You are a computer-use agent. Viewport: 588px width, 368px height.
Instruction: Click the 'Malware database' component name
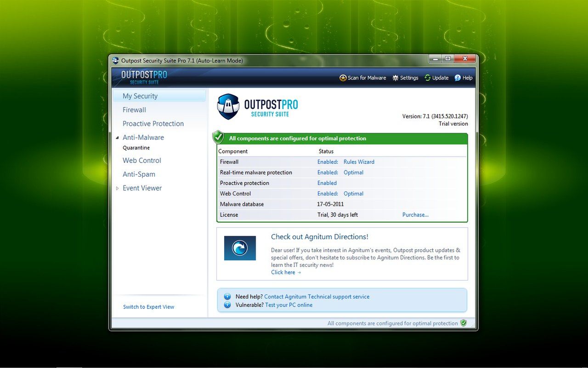pos(242,204)
